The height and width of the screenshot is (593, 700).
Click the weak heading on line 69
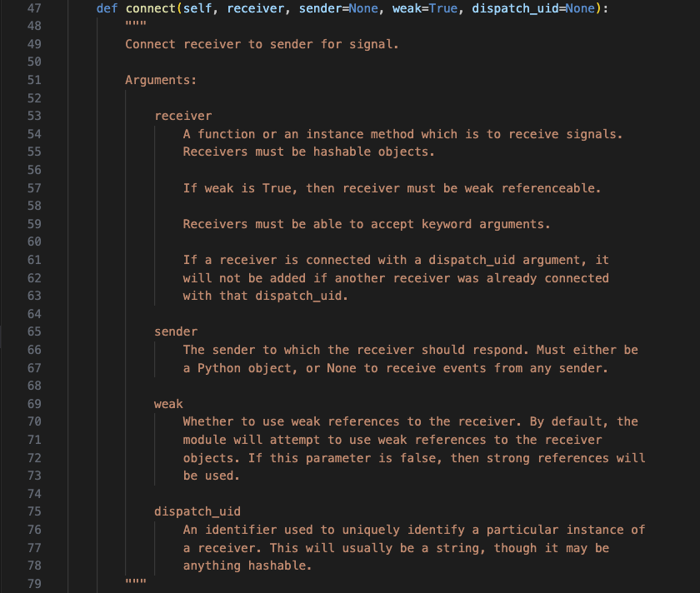click(168, 404)
